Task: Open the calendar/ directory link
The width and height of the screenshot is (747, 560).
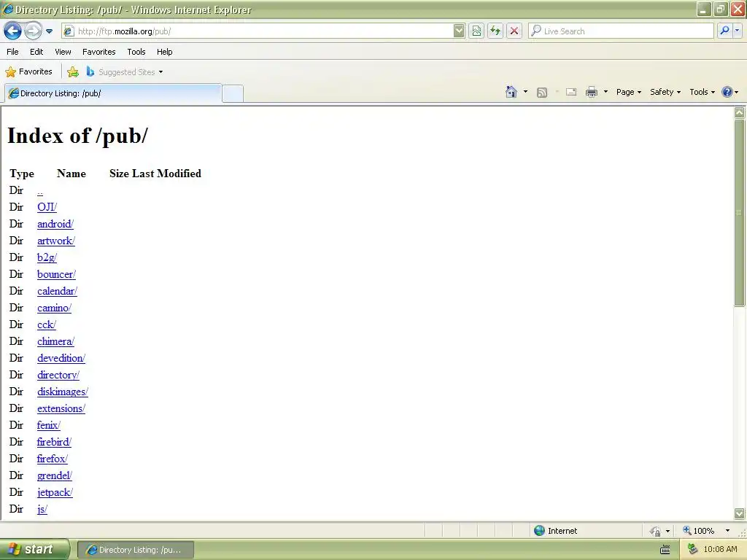Action: 57,291
